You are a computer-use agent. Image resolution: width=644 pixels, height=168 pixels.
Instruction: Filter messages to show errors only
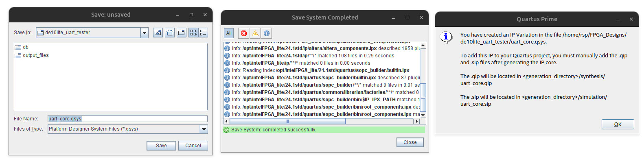243,33
